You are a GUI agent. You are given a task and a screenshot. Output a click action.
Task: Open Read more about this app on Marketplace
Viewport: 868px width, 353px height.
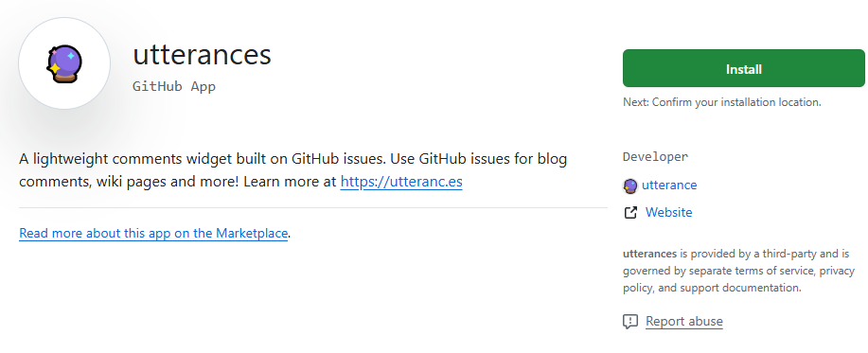153,233
